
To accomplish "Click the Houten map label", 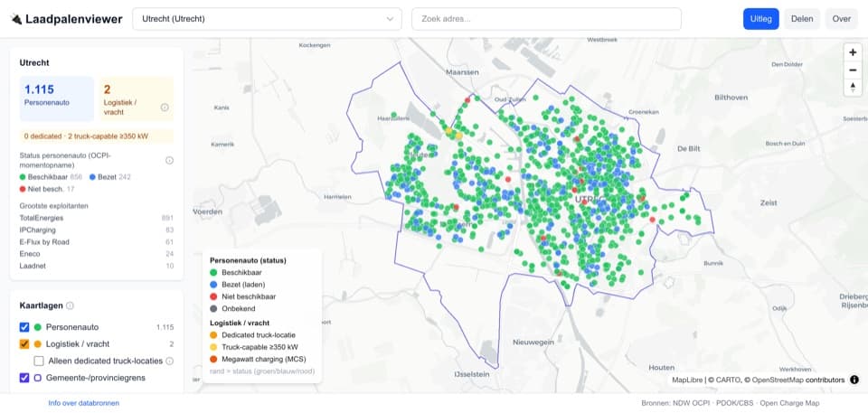I will [x=662, y=367].
